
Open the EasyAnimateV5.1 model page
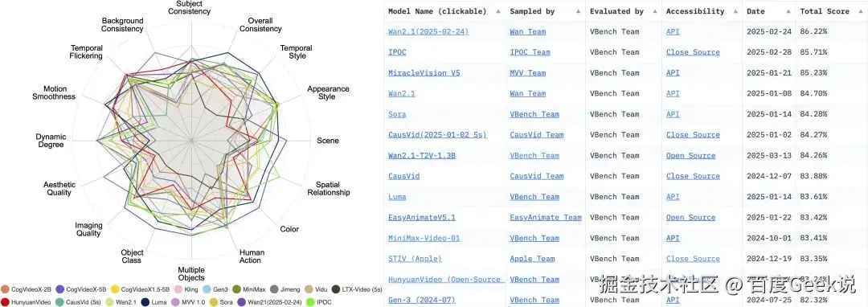(422, 217)
